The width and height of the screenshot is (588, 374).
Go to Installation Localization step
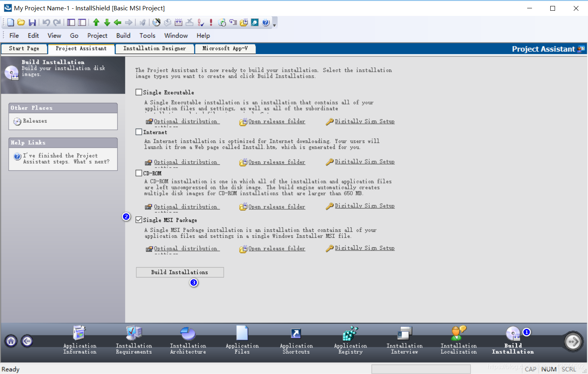coord(458,340)
